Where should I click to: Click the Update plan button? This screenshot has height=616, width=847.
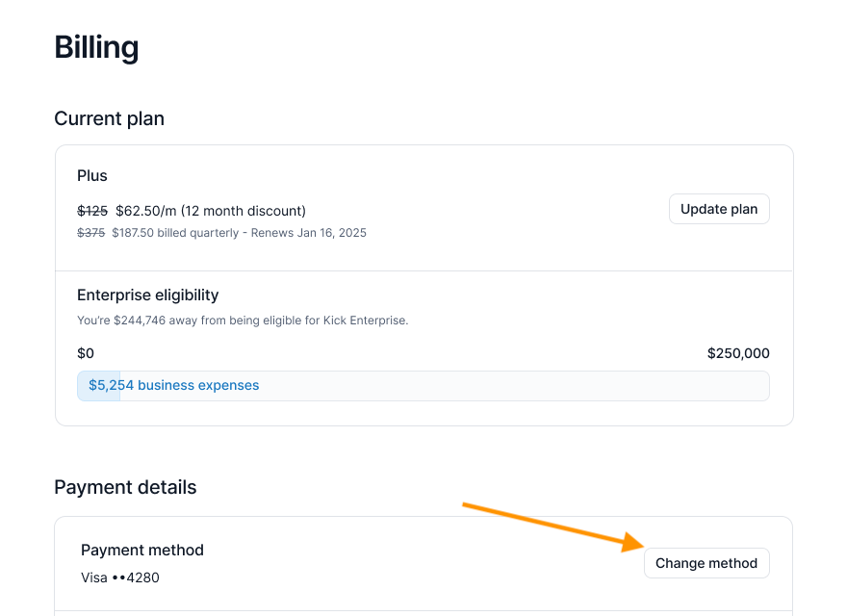[x=719, y=209]
